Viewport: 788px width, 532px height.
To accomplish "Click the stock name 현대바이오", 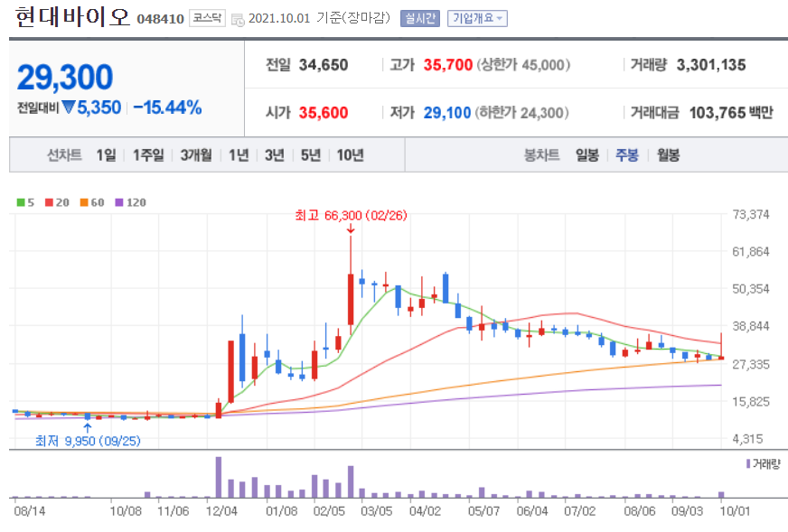I will [73, 17].
